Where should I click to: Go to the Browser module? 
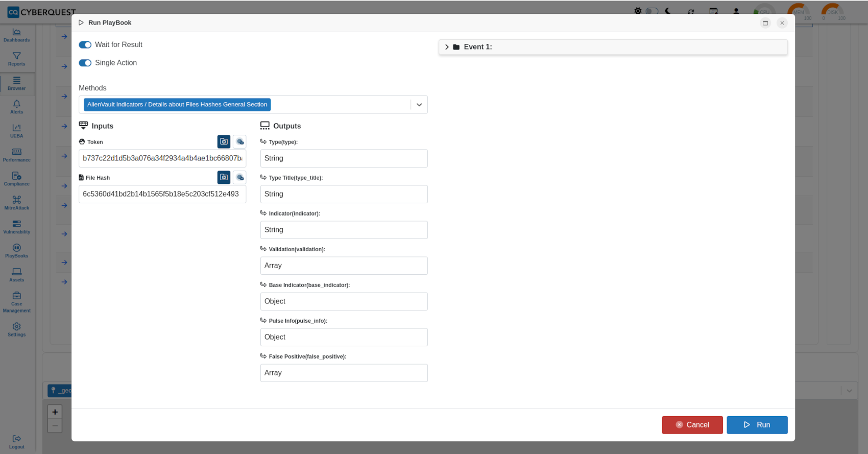pyautogui.click(x=17, y=83)
